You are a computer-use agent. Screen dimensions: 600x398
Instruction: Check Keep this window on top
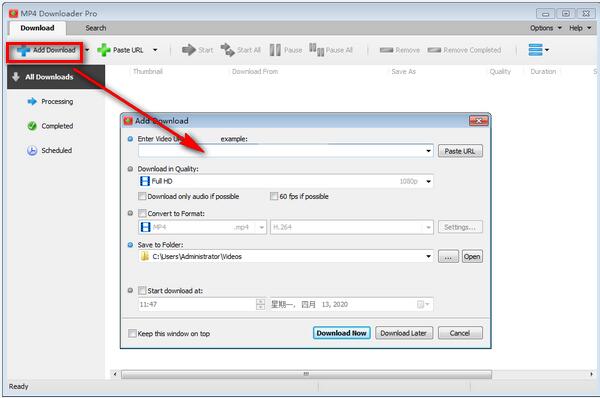[132, 333]
